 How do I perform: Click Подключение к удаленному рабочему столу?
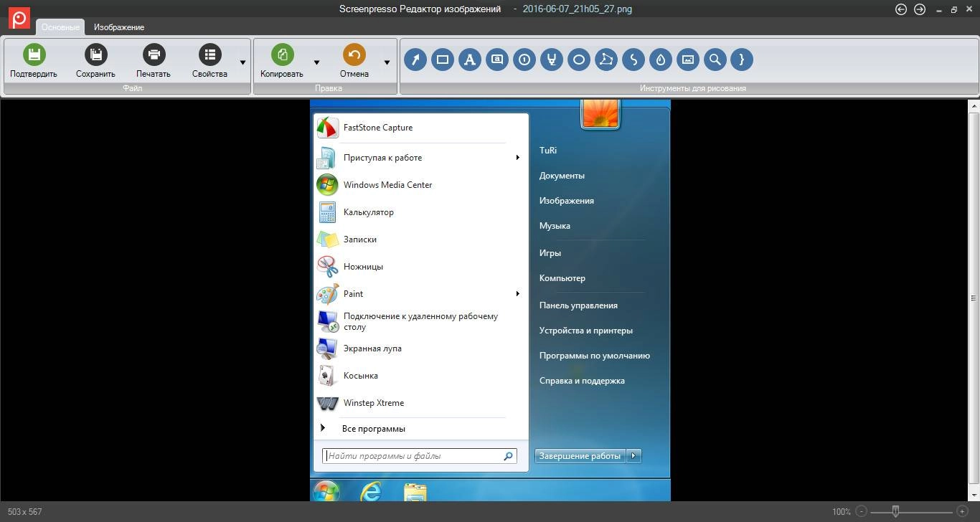coord(422,321)
